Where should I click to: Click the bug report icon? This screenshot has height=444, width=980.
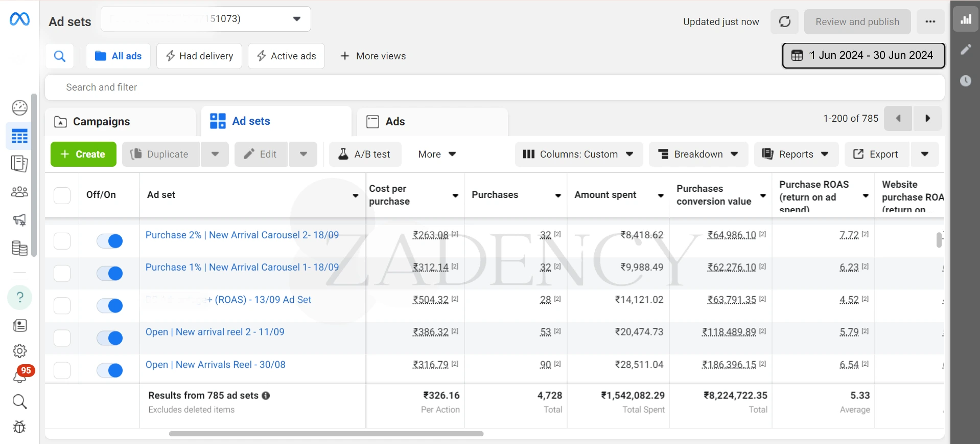pos(19,427)
